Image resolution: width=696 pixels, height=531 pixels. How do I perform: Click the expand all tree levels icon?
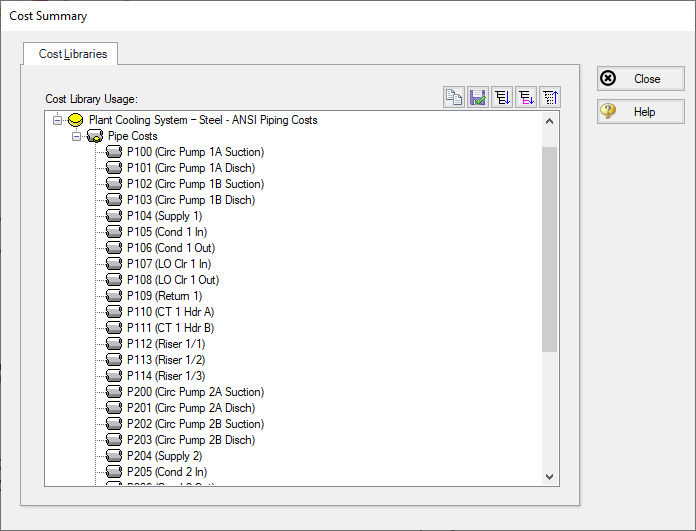[502, 97]
